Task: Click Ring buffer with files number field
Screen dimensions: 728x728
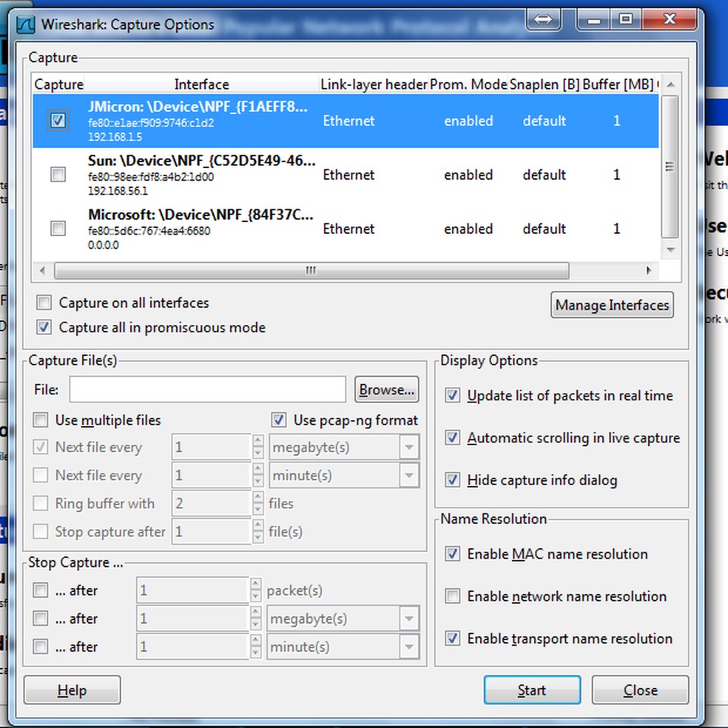Action: 212,503
